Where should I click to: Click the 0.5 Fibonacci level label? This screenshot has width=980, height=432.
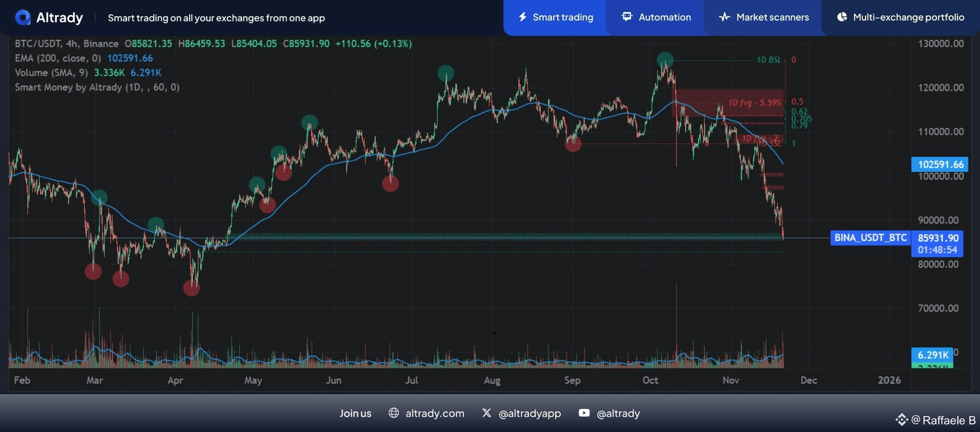(x=797, y=102)
